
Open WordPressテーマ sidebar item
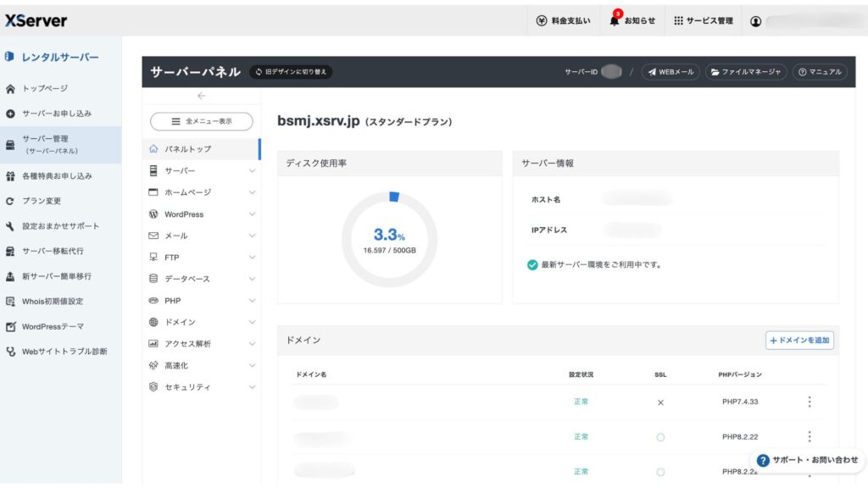53,326
